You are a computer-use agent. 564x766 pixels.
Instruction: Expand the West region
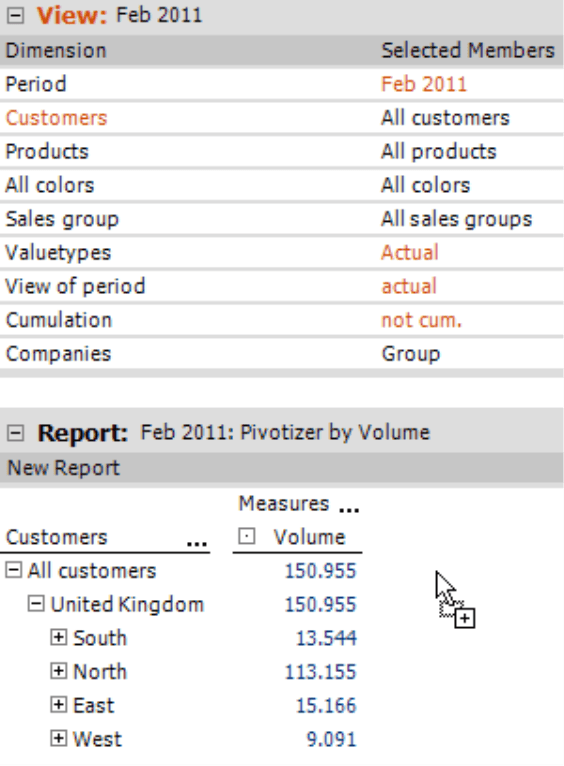point(59,739)
